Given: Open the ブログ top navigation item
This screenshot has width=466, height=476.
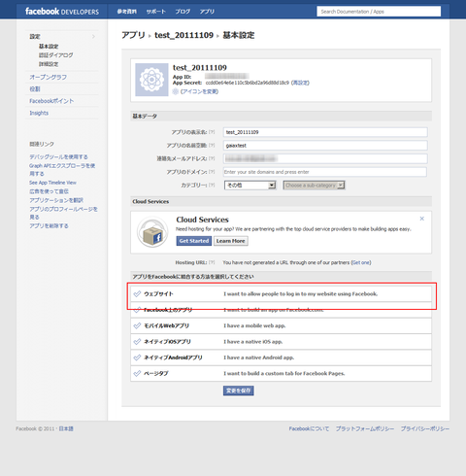Looking at the screenshot, I should coord(183,12).
